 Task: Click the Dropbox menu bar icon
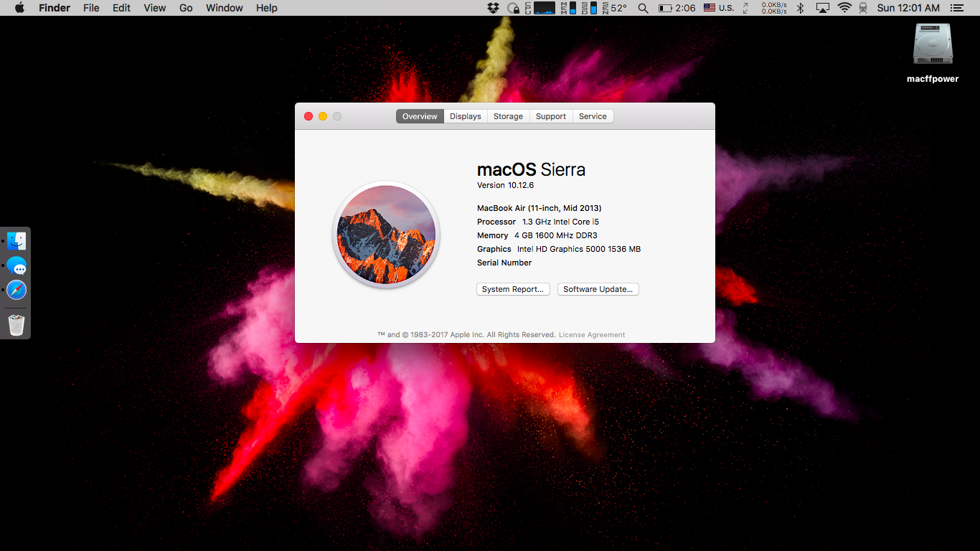(x=493, y=8)
